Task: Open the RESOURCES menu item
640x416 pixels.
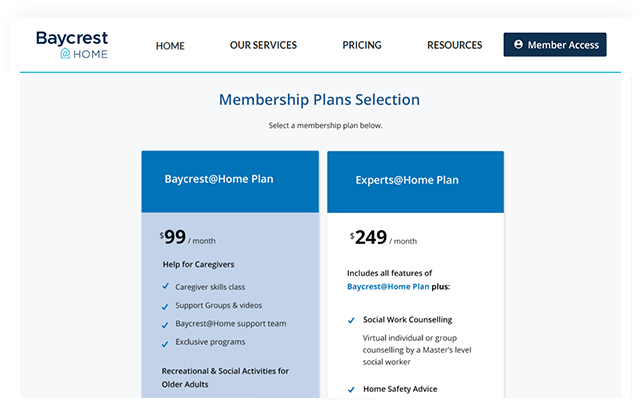Action: tap(454, 45)
